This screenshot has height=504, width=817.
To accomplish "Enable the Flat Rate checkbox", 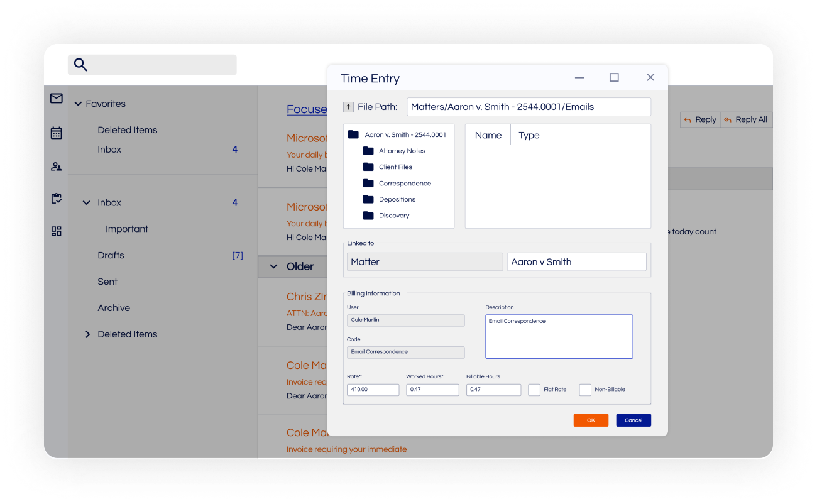I will click(534, 390).
